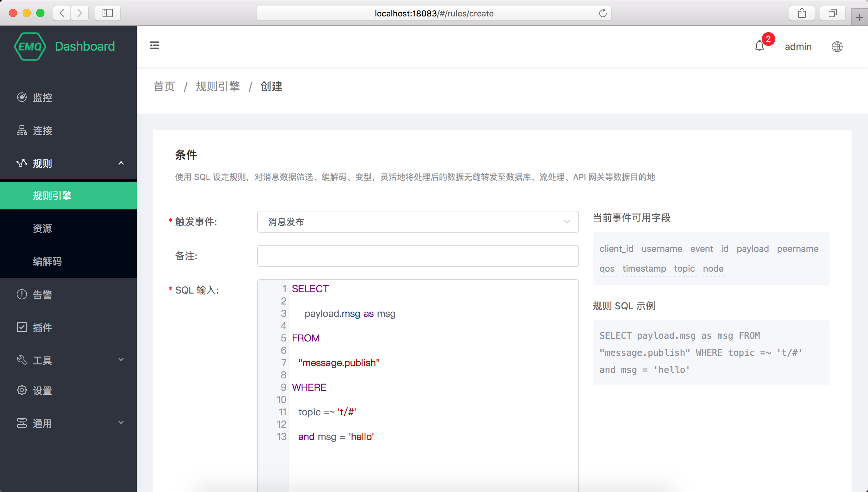This screenshot has height=492, width=868.
Task: Click the browser share icon
Action: coord(802,13)
